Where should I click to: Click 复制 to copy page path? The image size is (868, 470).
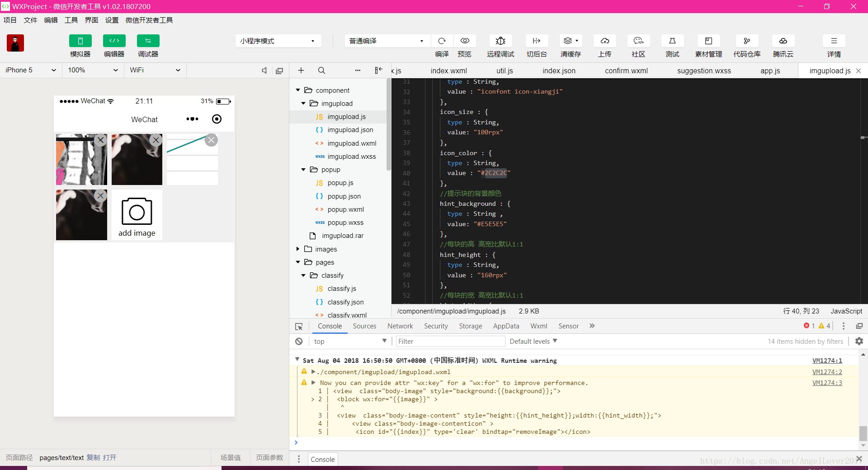tap(93, 457)
